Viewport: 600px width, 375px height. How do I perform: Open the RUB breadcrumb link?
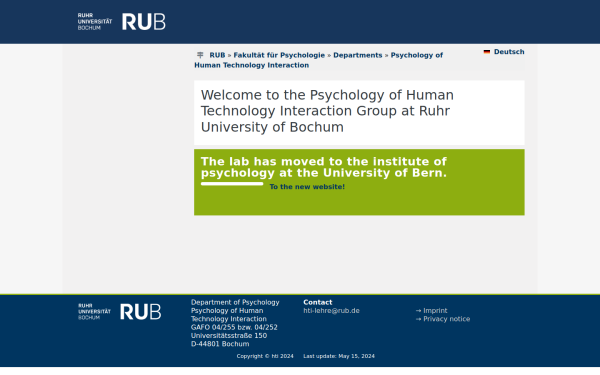pyautogui.click(x=217, y=55)
